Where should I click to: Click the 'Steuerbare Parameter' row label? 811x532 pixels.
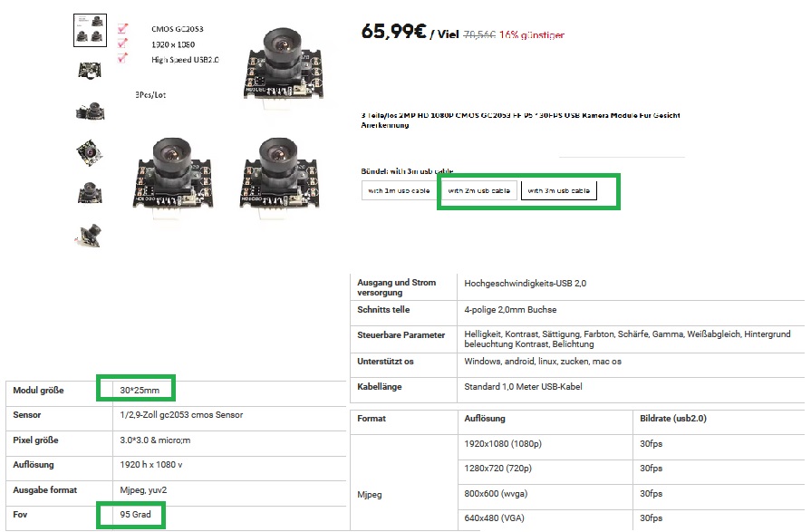pos(401,334)
